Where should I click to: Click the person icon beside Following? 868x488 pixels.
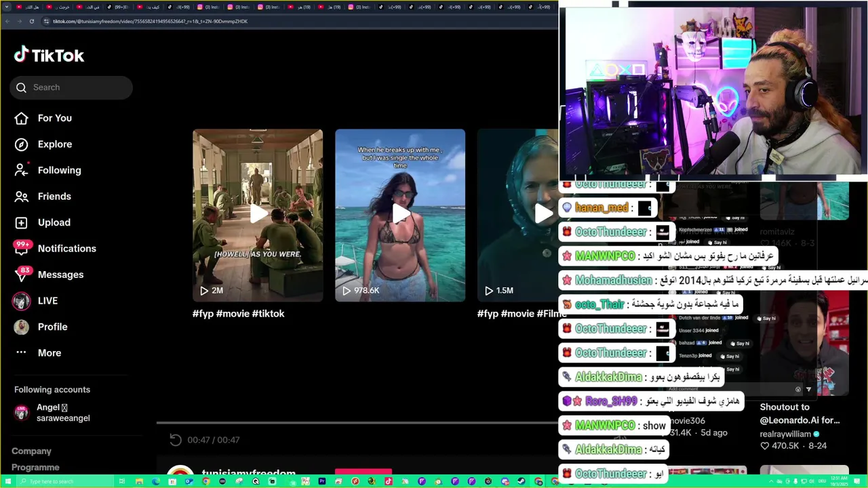[x=22, y=170]
